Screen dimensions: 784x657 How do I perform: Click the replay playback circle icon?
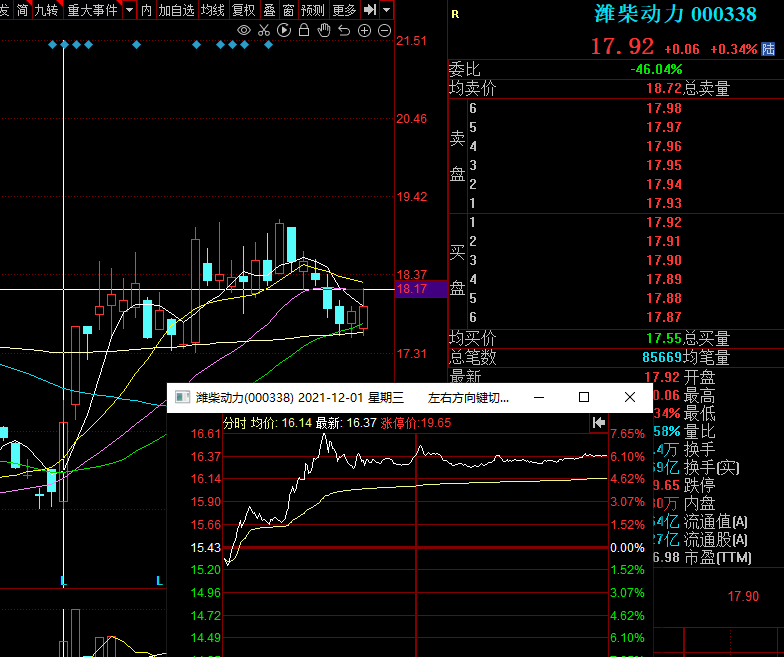click(284, 30)
